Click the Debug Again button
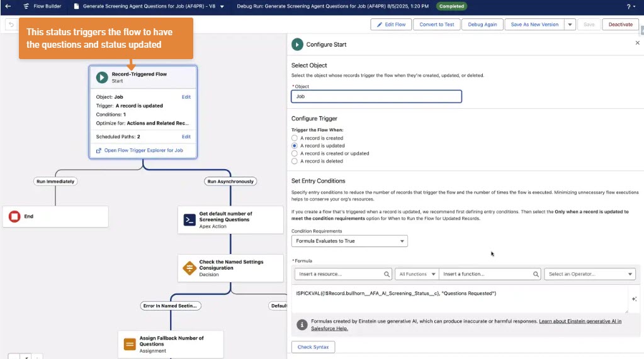Screen dimensions: 644x359 pos(482,25)
